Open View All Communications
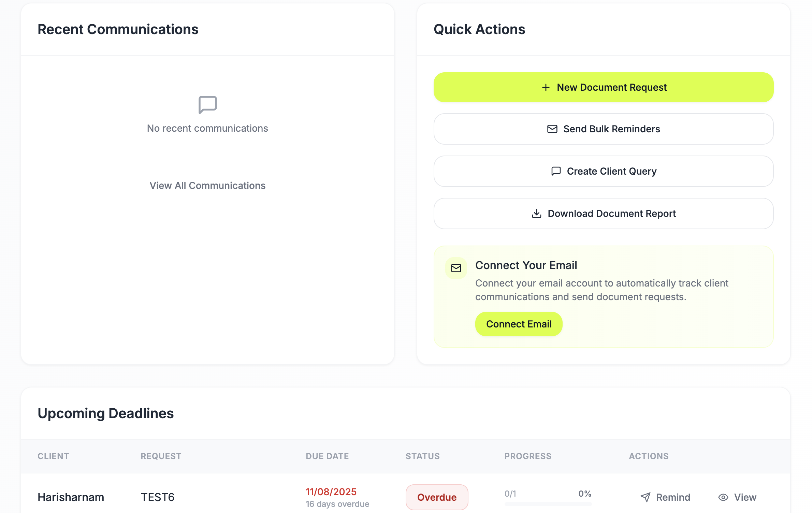 tap(207, 185)
